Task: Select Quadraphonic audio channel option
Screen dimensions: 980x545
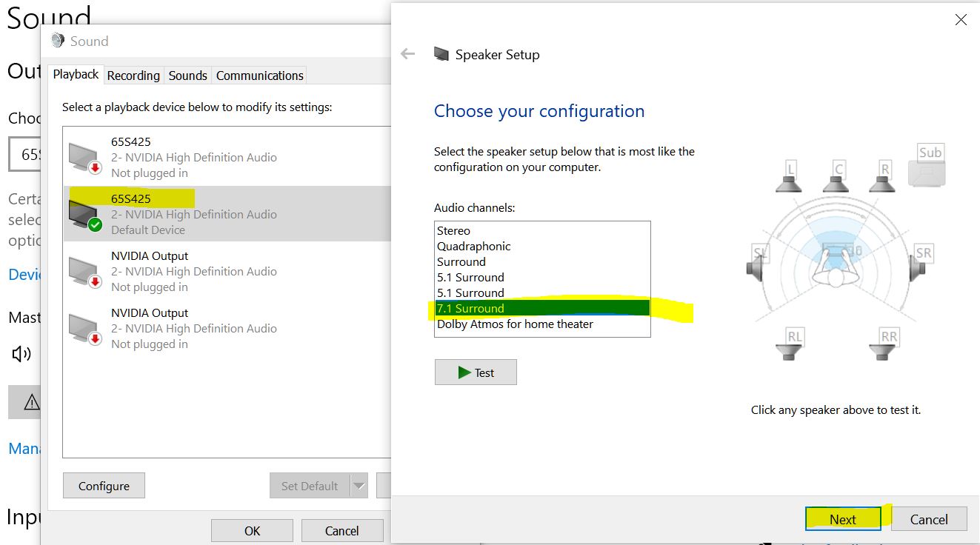Action: [542, 247]
